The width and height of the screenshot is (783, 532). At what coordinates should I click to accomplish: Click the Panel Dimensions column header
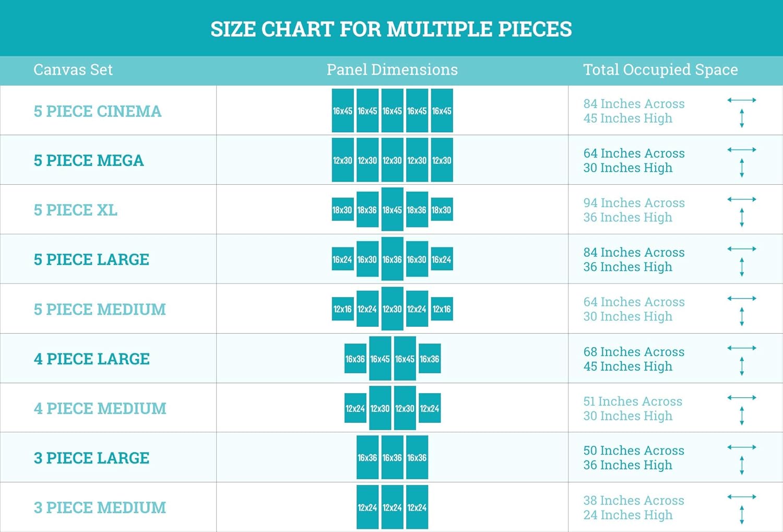coord(392,69)
